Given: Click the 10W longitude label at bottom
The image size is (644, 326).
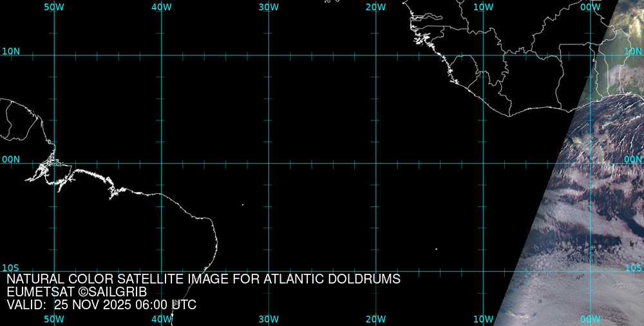Looking at the screenshot, I should (483, 319).
